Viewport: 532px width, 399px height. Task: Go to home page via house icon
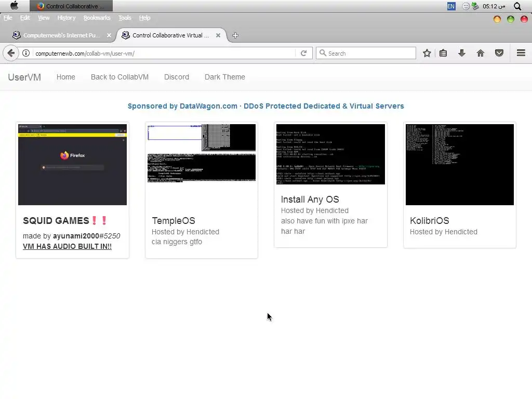[x=481, y=53]
